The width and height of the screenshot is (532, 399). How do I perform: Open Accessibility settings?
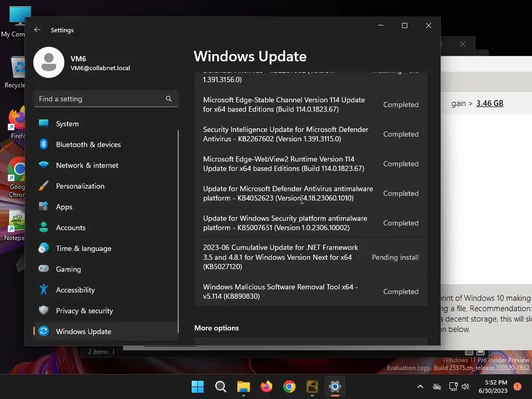[105, 290]
